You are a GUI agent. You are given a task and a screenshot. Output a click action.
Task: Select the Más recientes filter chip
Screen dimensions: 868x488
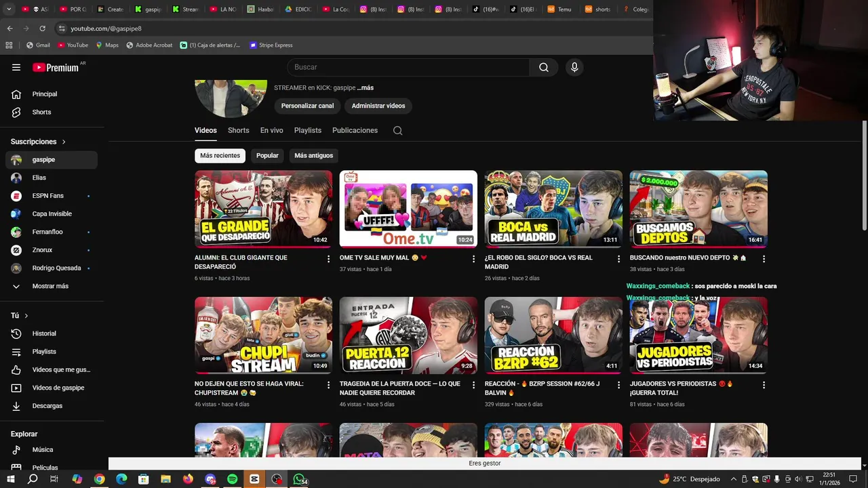click(220, 156)
